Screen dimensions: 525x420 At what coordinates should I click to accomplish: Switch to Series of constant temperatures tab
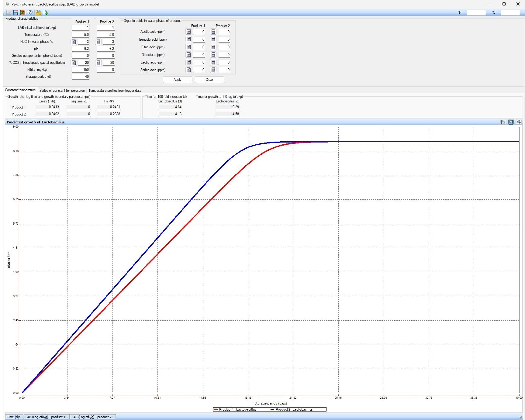[62, 91]
